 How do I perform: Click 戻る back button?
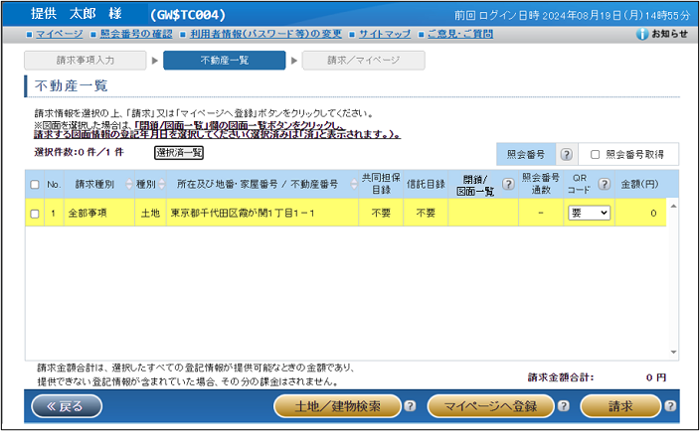pos(67,406)
